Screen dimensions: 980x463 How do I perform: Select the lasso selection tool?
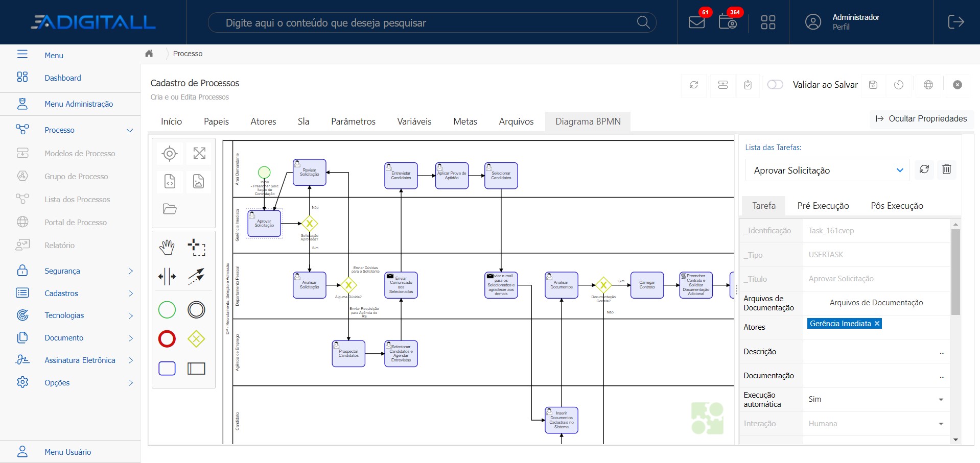coord(197,248)
